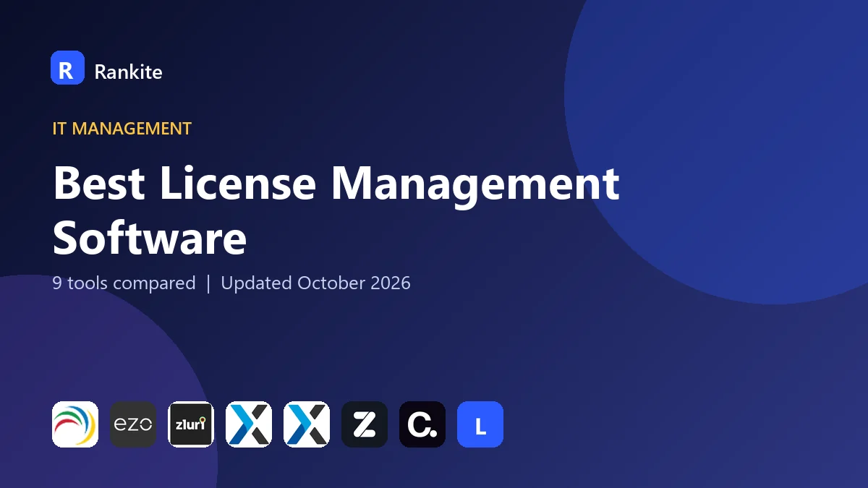
Task: Click the Rankite brand name text
Action: click(x=128, y=72)
